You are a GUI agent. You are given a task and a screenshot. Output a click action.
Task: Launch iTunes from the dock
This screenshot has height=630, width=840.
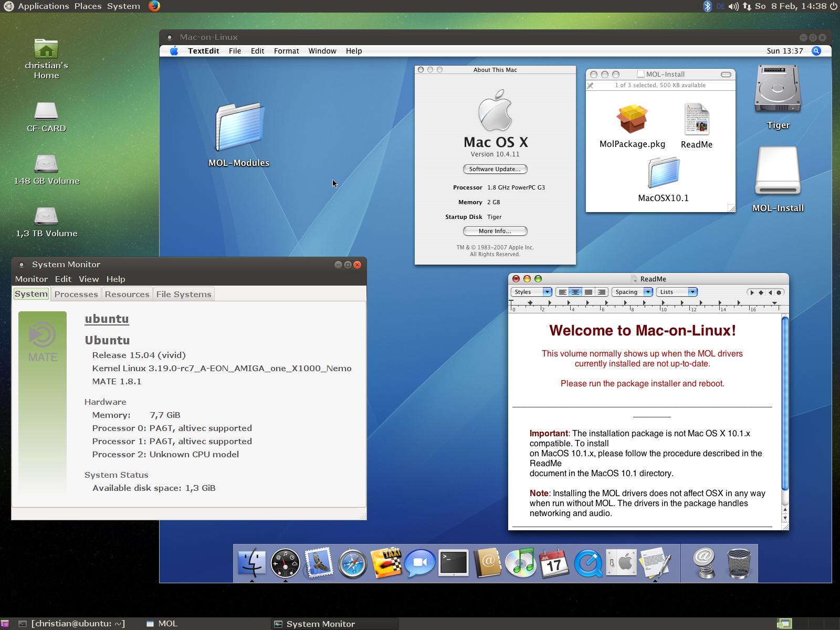pos(520,563)
